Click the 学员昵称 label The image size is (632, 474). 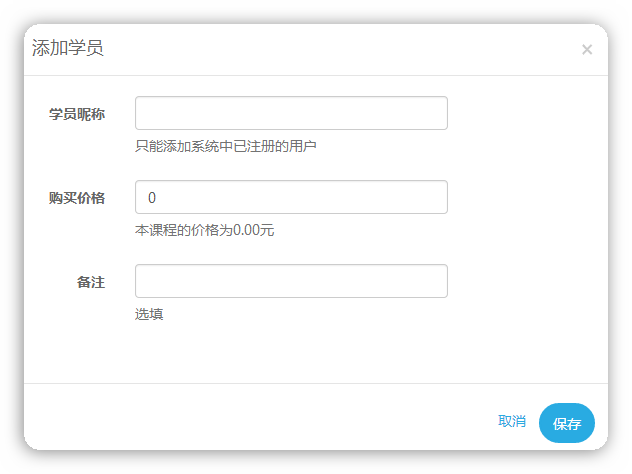(x=77, y=114)
